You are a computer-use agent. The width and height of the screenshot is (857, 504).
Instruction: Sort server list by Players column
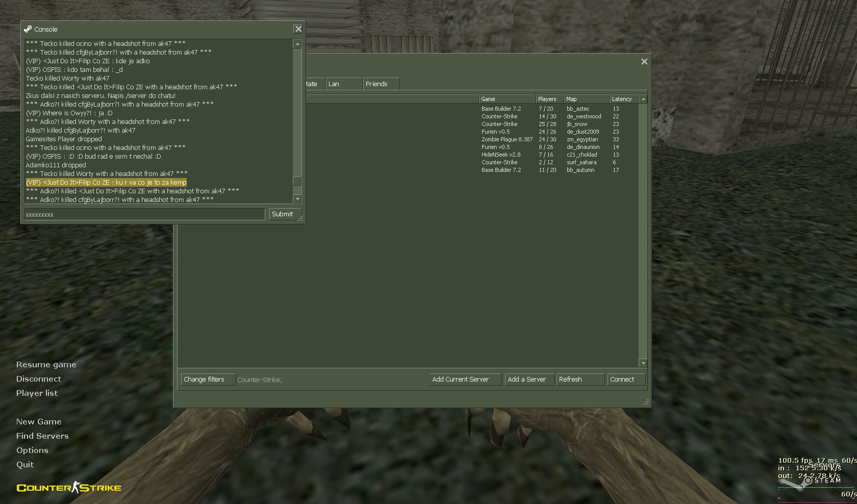[x=549, y=99]
